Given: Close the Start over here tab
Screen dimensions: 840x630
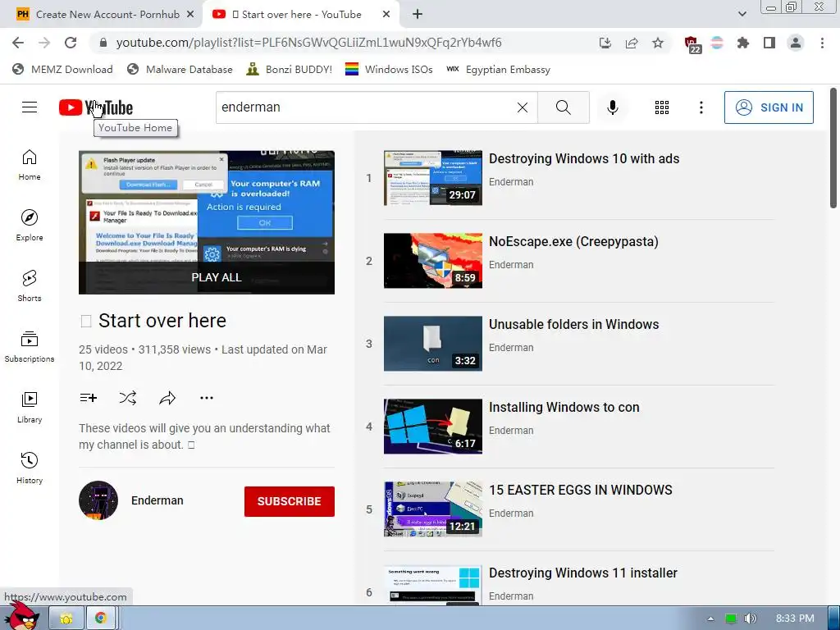Looking at the screenshot, I should point(386,15).
